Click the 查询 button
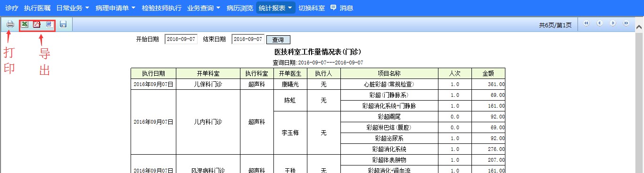 pyautogui.click(x=278, y=40)
